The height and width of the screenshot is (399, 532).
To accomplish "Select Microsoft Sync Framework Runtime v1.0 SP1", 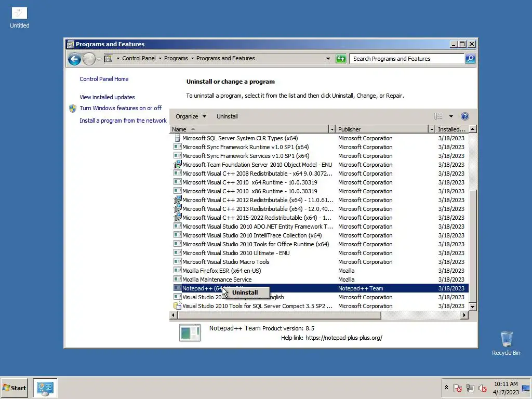I will [x=319, y=147].
